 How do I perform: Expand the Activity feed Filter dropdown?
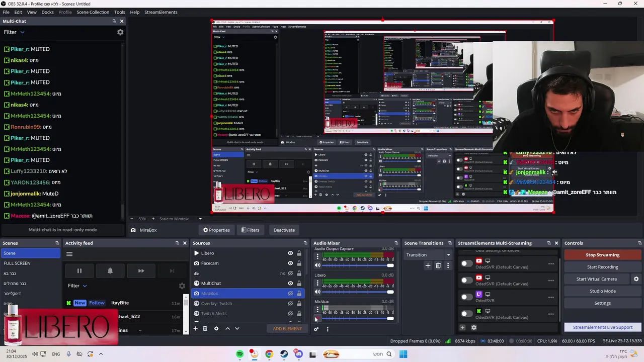click(x=77, y=286)
